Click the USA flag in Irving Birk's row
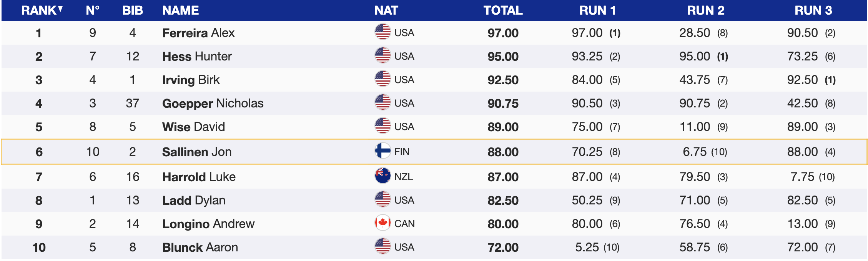The width and height of the screenshot is (868, 261). point(382,79)
